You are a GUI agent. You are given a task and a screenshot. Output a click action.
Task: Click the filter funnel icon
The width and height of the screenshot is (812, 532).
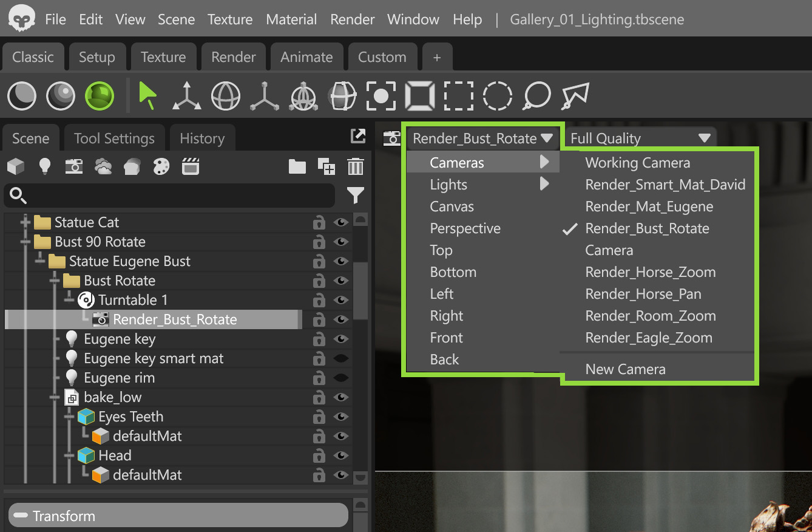(356, 196)
